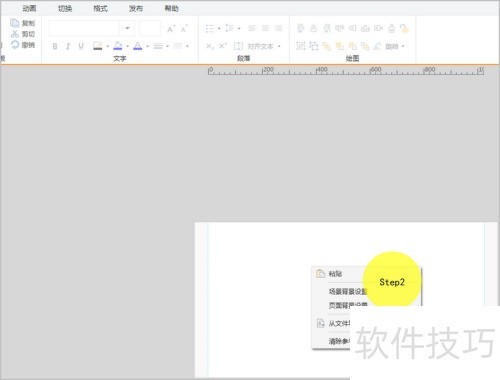Toggle subscript formatting
The height and width of the screenshot is (380, 500).
210,46
